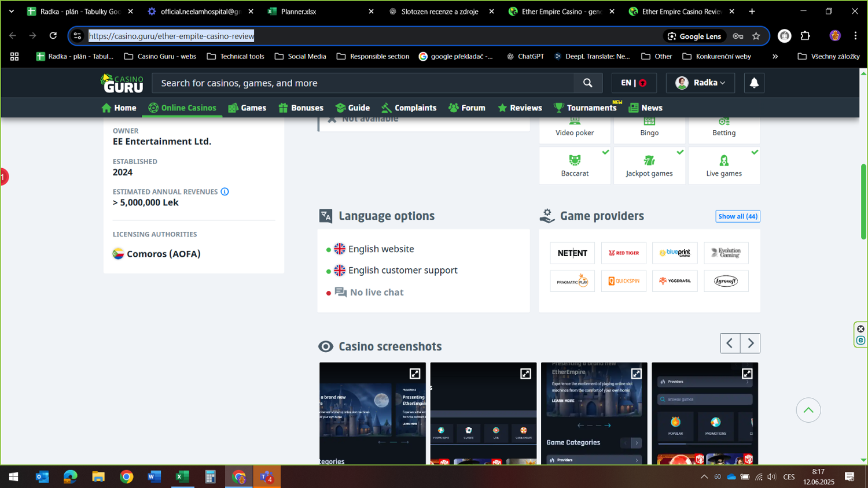Expand the hidden bookmarks overflow chevron
Screen dimensions: 868x488
[x=775, y=57]
